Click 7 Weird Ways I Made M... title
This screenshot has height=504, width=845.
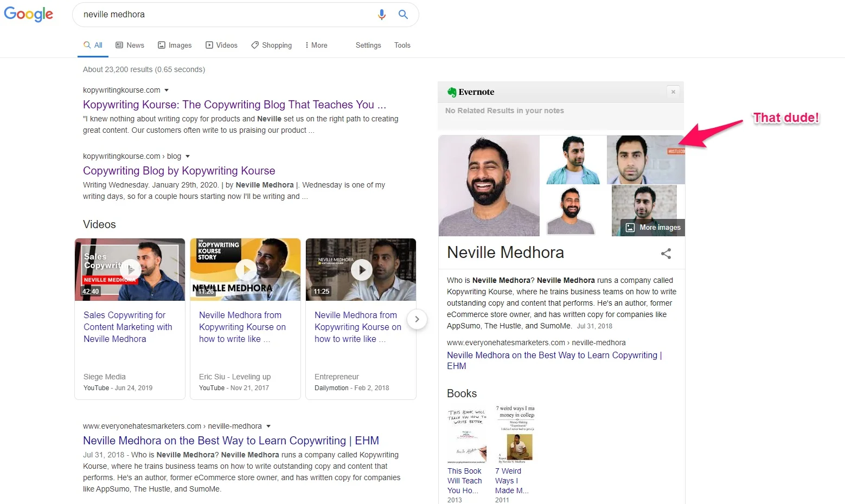point(511,481)
